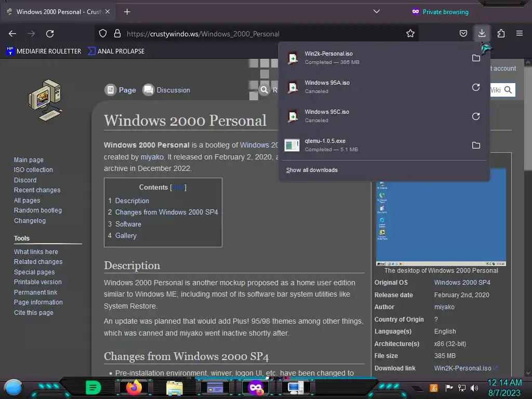Open the network tray icon

pos(462,388)
